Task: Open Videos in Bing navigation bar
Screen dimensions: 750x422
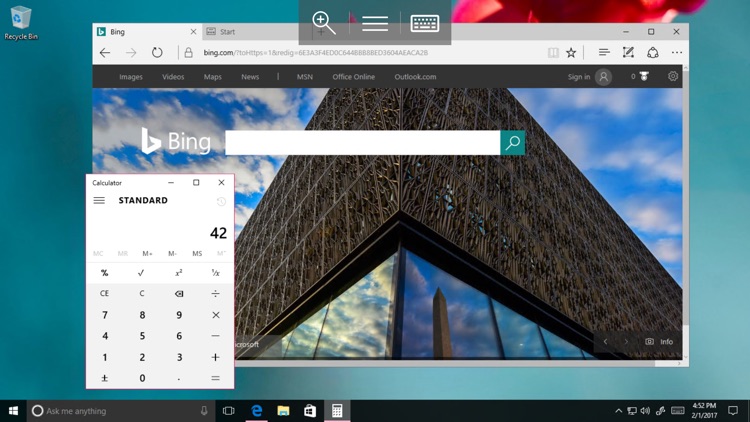Action: [173, 77]
